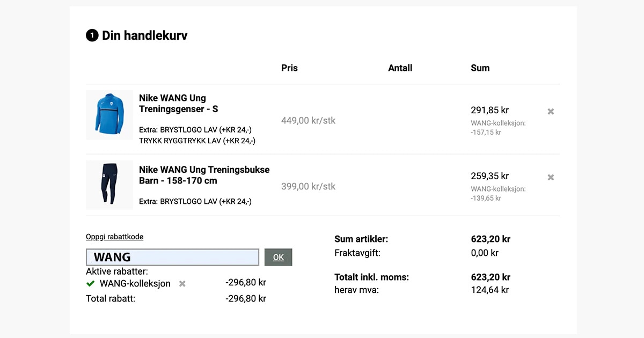Focus the discount code field containing WANG
Viewport: 644px width, 338px height.
click(x=172, y=257)
